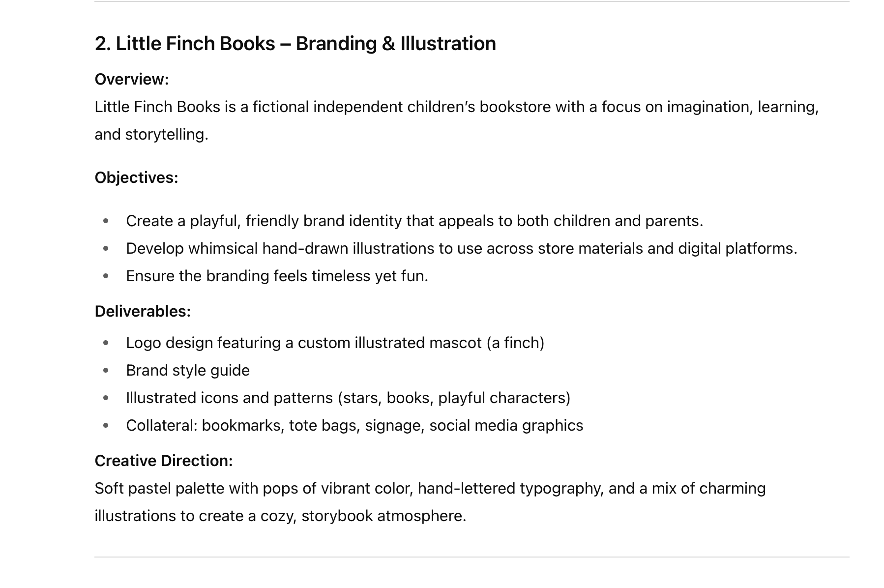Click the bold Deliverables label
The height and width of the screenshot is (588, 884).
143,311
